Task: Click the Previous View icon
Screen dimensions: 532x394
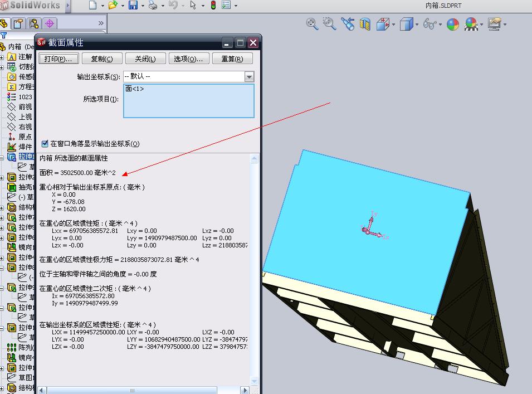Action: point(348,24)
